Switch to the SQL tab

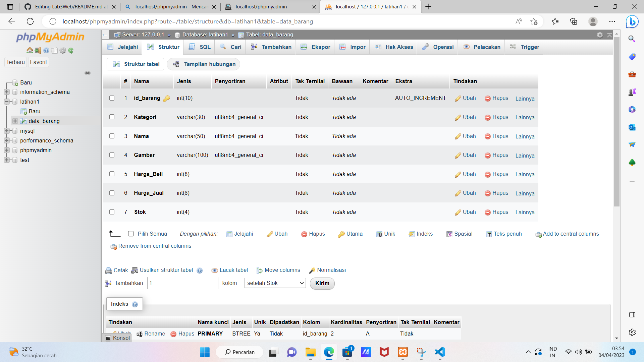199,47
